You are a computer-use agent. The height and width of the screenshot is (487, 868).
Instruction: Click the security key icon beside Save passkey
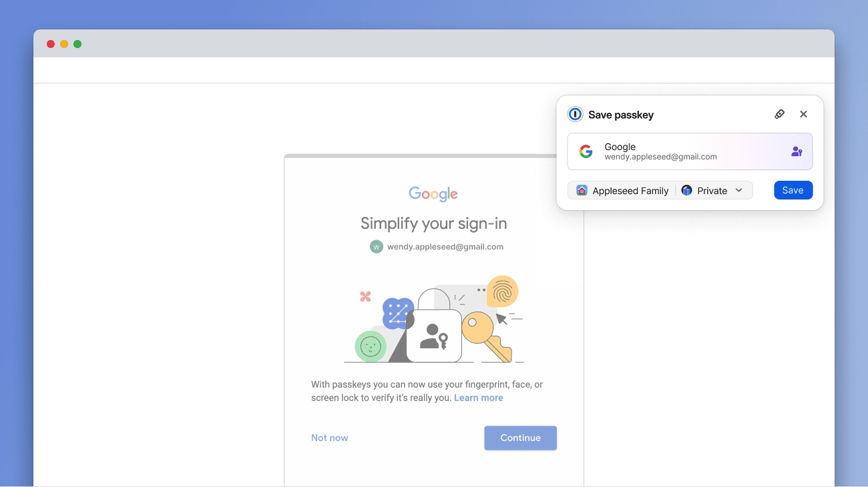pyautogui.click(x=779, y=114)
